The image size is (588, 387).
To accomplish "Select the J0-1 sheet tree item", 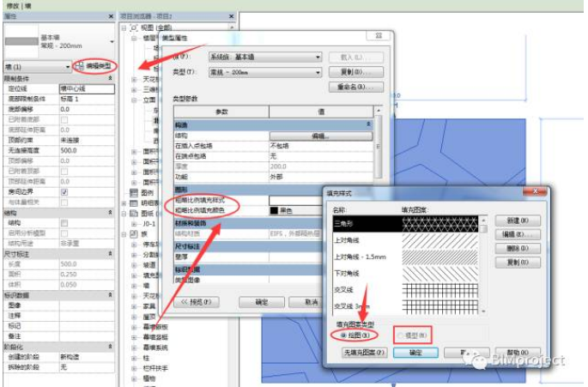I will coord(149,224).
